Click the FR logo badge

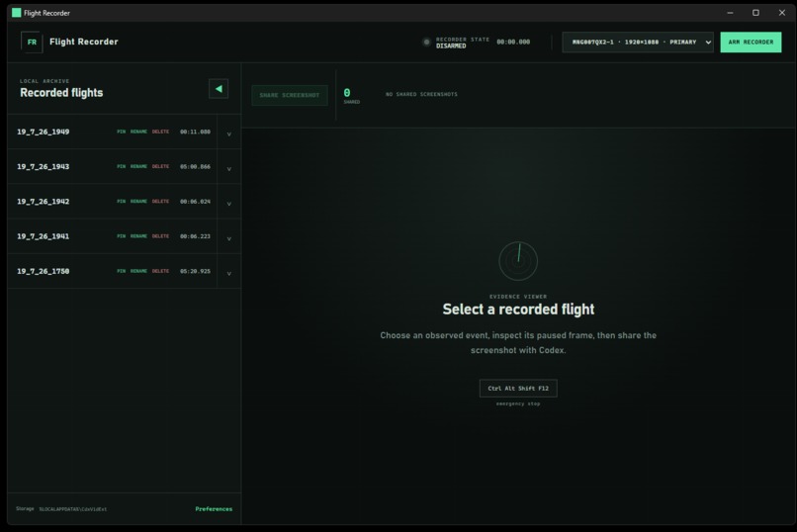pyautogui.click(x=32, y=43)
